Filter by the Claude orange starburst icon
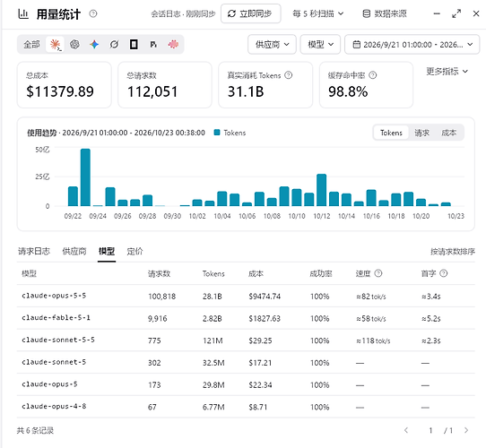The height and width of the screenshot is (448, 486). click(x=56, y=44)
